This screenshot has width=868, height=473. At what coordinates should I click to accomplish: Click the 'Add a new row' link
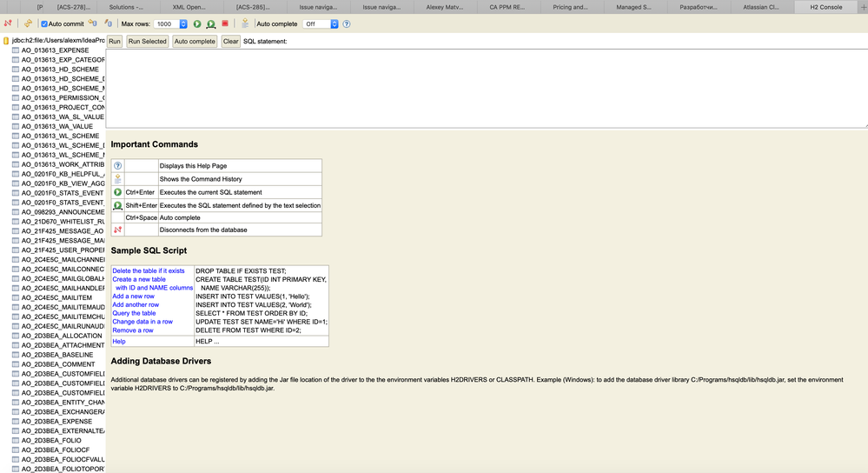tap(134, 296)
